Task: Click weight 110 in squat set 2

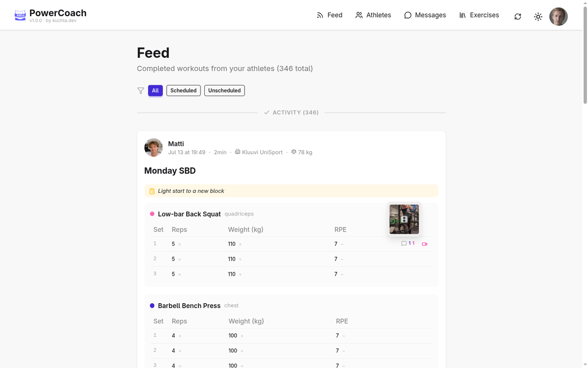Action: (232, 259)
